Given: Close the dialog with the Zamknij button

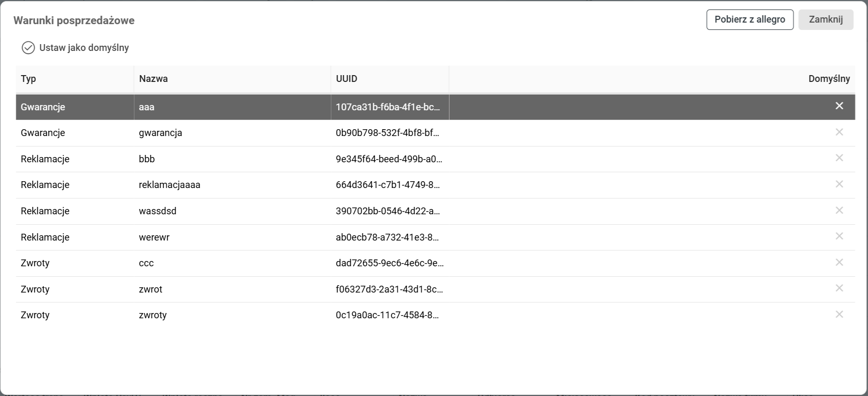Looking at the screenshot, I should pyautogui.click(x=825, y=19).
